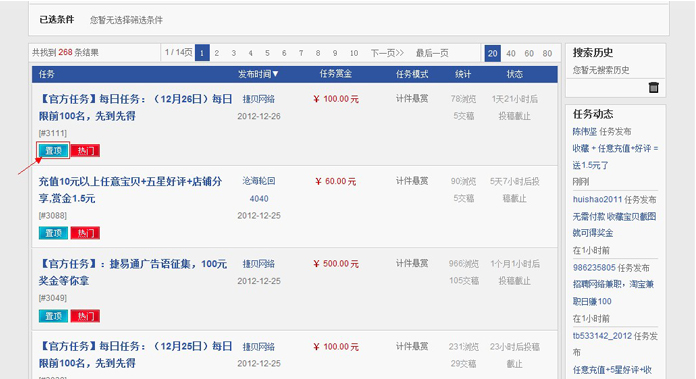Click task ID [#3049] text
The width and height of the screenshot is (696, 379).
53,298
